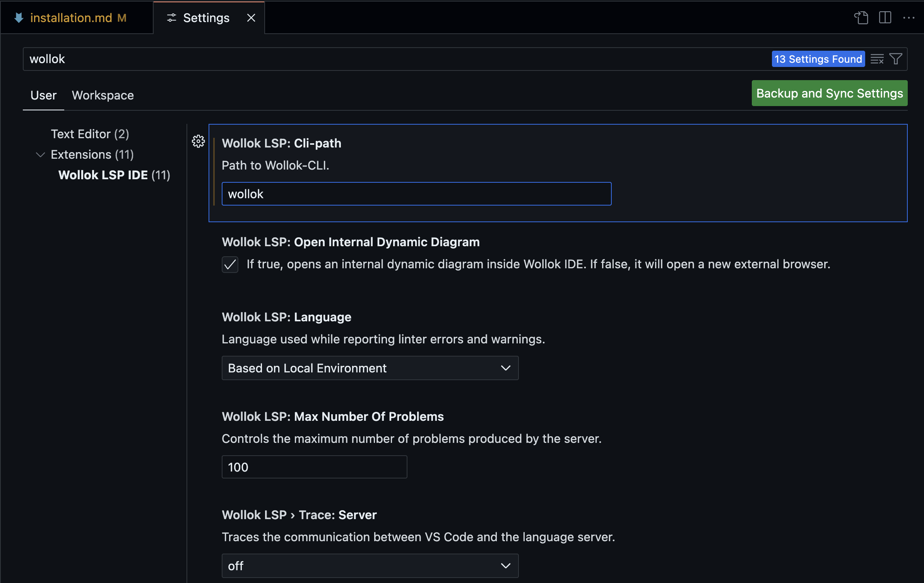Uncheck Open Internal Dynamic Diagram checkbox
The height and width of the screenshot is (583, 924).
click(x=230, y=265)
